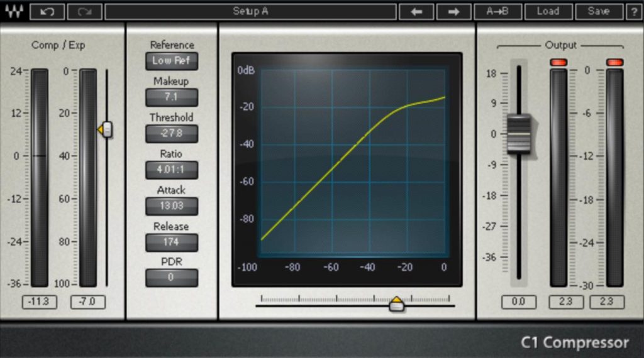
Task: Reset the left output clip indicator
Action: click(558, 62)
